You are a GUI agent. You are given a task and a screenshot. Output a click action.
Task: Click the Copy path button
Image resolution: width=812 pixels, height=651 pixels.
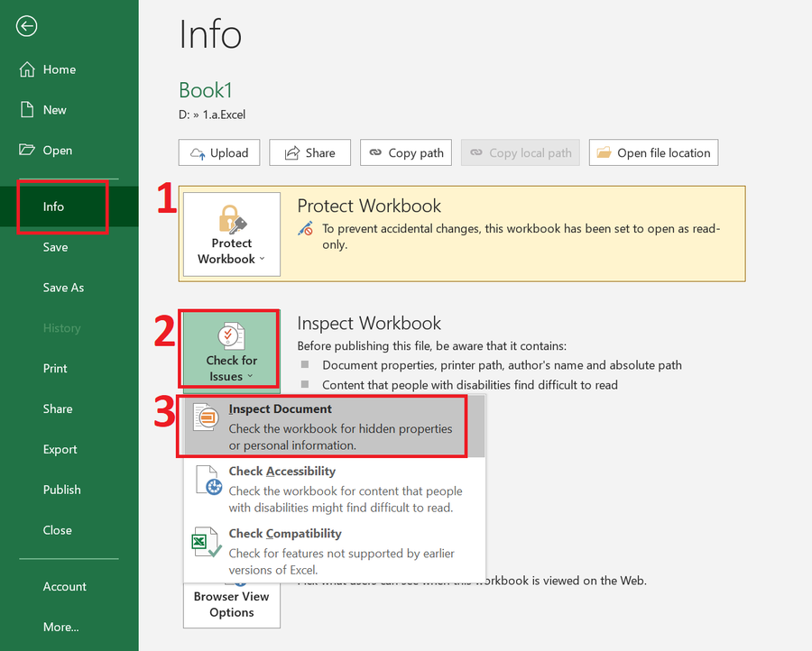click(x=406, y=152)
